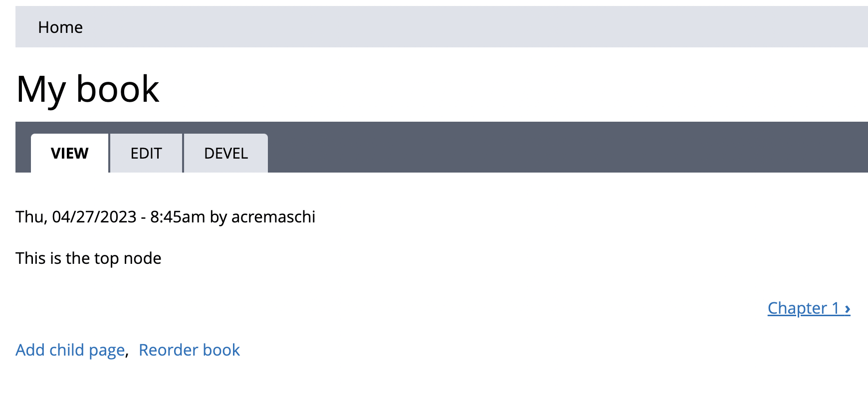Navigate to Home via the breadcrumb

click(60, 27)
